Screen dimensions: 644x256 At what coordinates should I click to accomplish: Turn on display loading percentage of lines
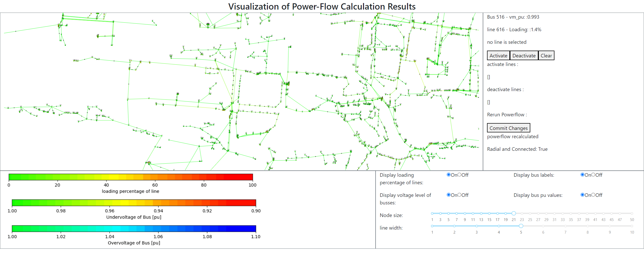click(x=449, y=175)
